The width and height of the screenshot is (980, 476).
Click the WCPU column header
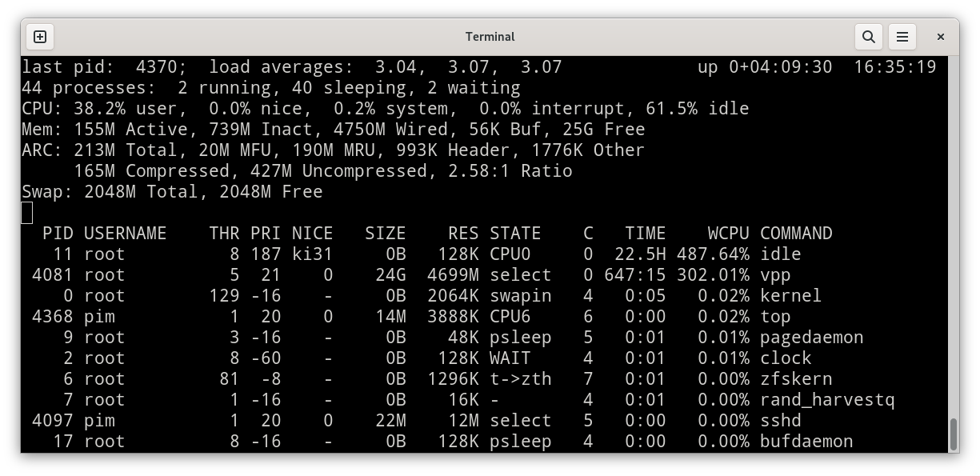tap(728, 234)
